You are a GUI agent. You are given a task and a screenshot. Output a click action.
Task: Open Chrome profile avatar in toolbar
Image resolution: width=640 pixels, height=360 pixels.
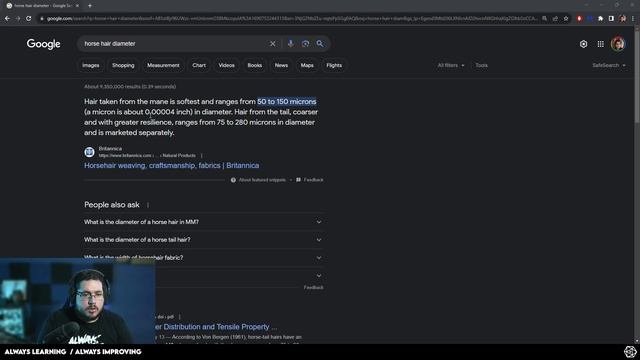click(x=622, y=18)
